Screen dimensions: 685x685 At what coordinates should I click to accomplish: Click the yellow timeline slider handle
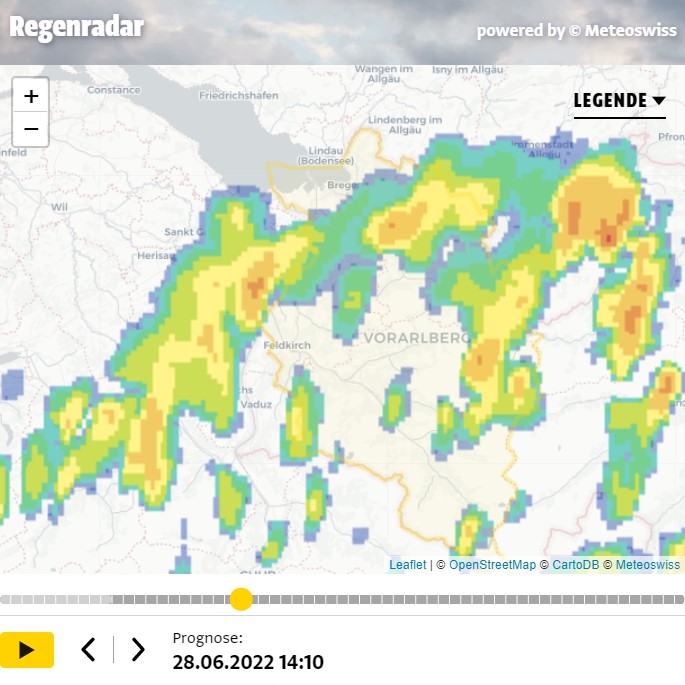[x=241, y=599]
